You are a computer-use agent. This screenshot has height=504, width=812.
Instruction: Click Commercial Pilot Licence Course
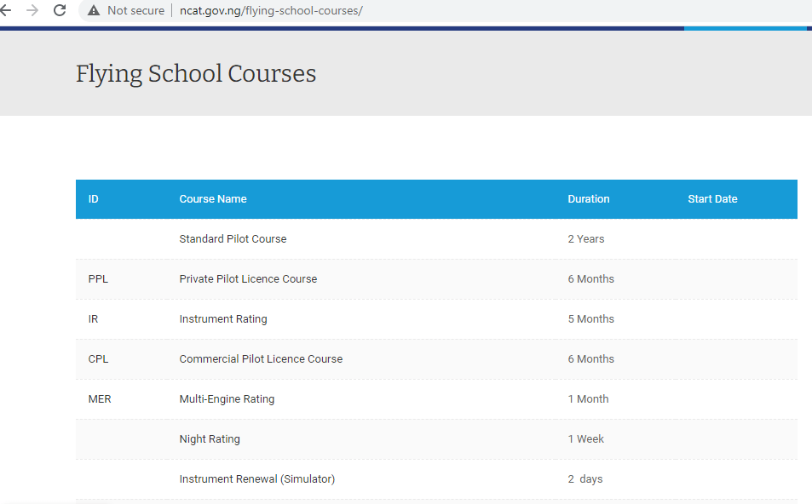tap(261, 359)
